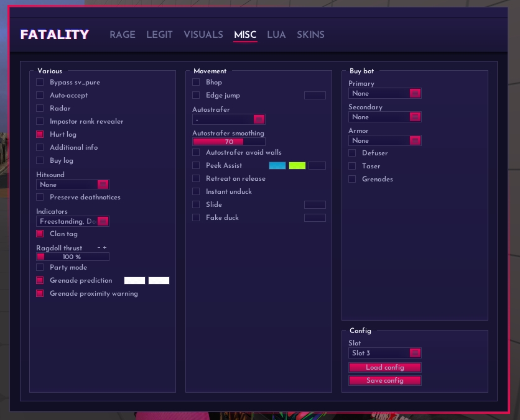Click the minus icon beside Ragdoll thrust
Screen dimensions: 520x420
pyautogui.click(x=98, y=248)
